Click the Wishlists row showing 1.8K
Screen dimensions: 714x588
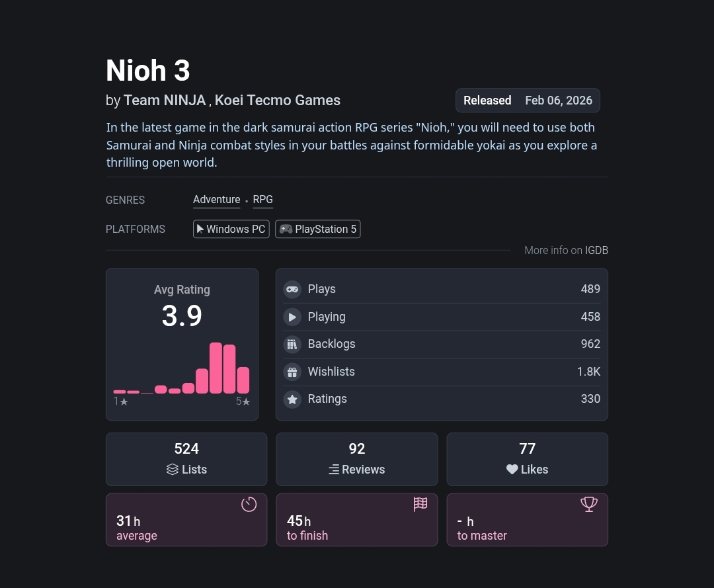[x=442, y=372]
